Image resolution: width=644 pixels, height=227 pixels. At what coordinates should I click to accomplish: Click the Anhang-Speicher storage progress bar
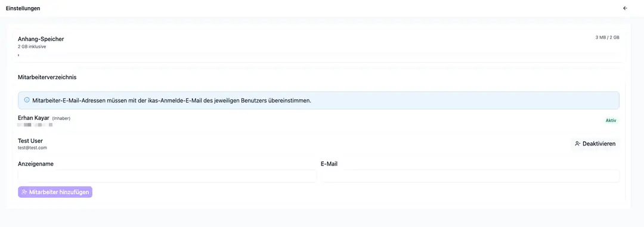(318, 55)
